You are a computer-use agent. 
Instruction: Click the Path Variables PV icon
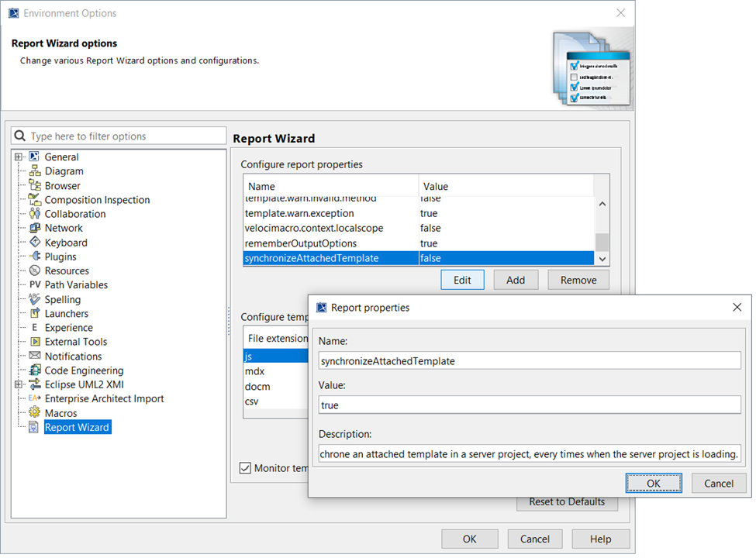click(35, 284)
